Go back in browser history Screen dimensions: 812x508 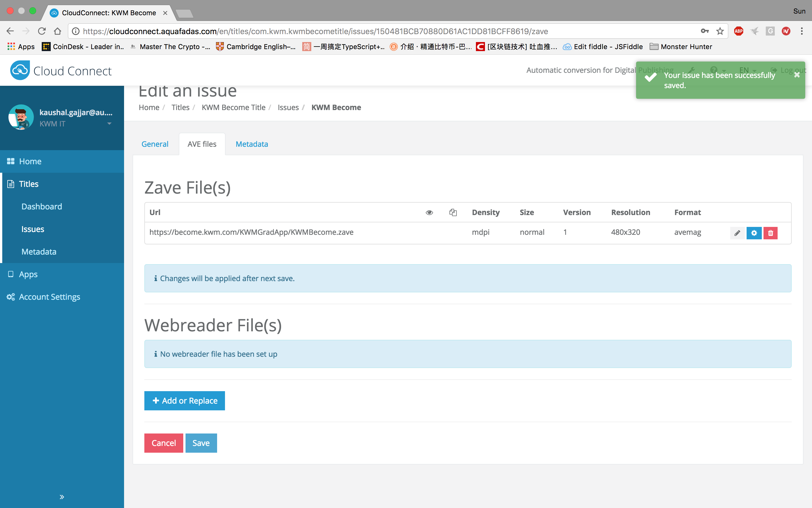pyautogui.click(x=10, y=31)
